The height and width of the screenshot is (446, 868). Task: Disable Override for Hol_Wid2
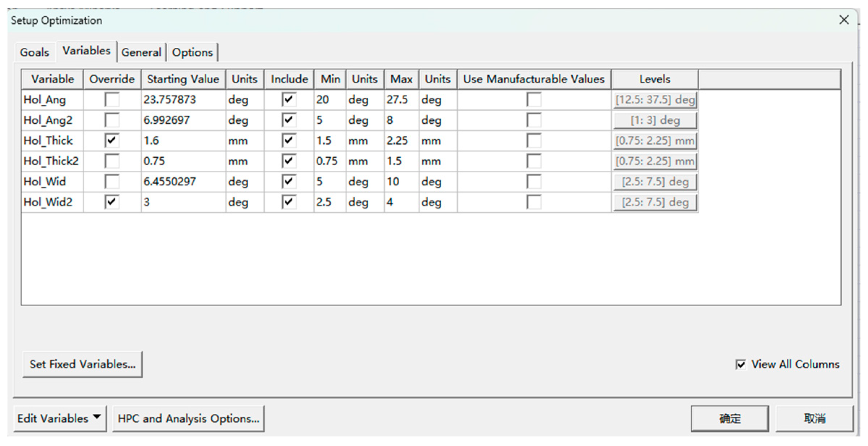click(112, 202)
